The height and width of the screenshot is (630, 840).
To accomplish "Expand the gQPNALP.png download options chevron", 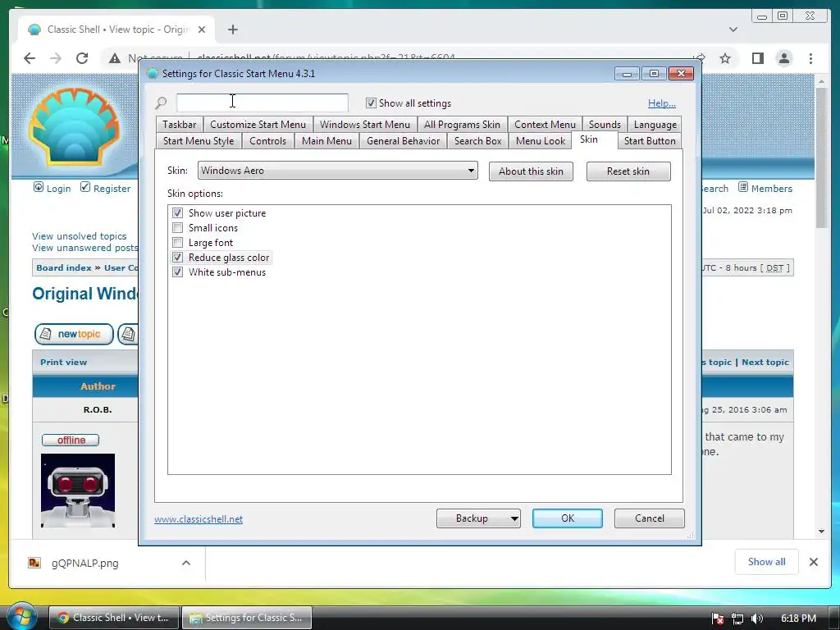I will (x=186, y=563).
